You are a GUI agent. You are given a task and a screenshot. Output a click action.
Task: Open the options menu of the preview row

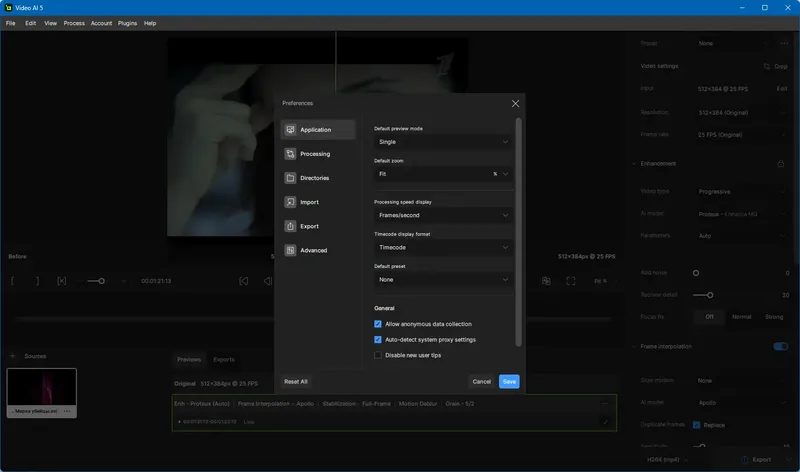tap(605, 404)
